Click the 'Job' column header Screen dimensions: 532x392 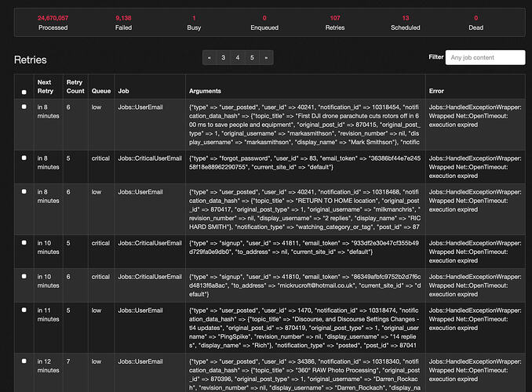pyautogui.click(x=123, y=91)
